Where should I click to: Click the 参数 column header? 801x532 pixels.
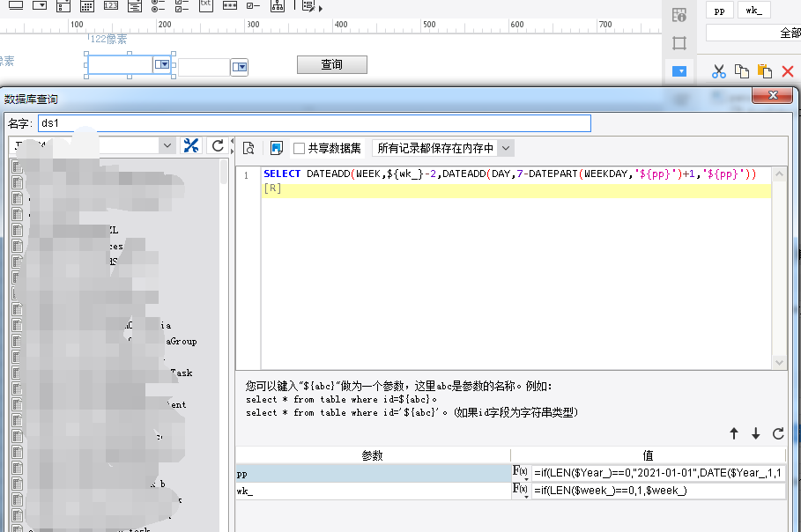(373, 455)
